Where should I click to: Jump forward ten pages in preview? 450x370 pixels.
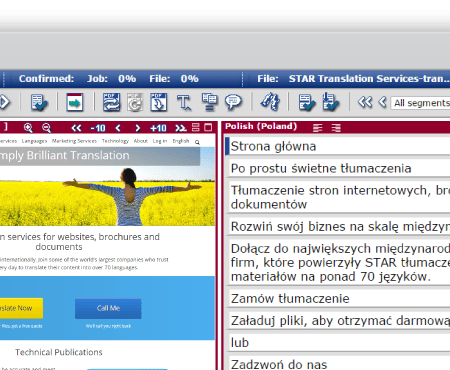point(158,128)
